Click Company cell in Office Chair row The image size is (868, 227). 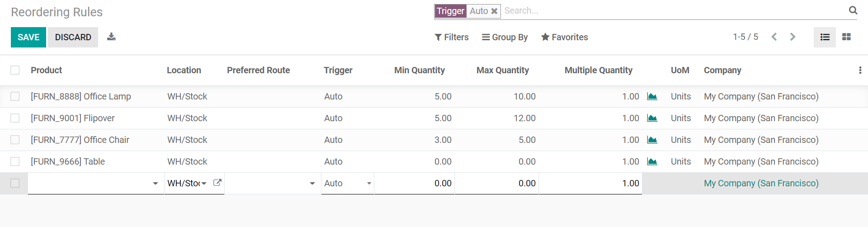tap(761, 140)
